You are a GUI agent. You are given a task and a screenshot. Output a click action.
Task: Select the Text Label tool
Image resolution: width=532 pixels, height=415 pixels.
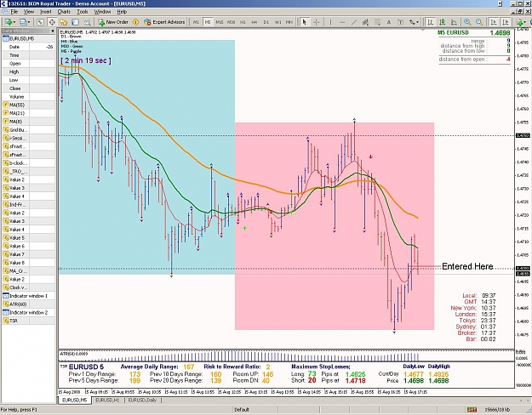400,22
